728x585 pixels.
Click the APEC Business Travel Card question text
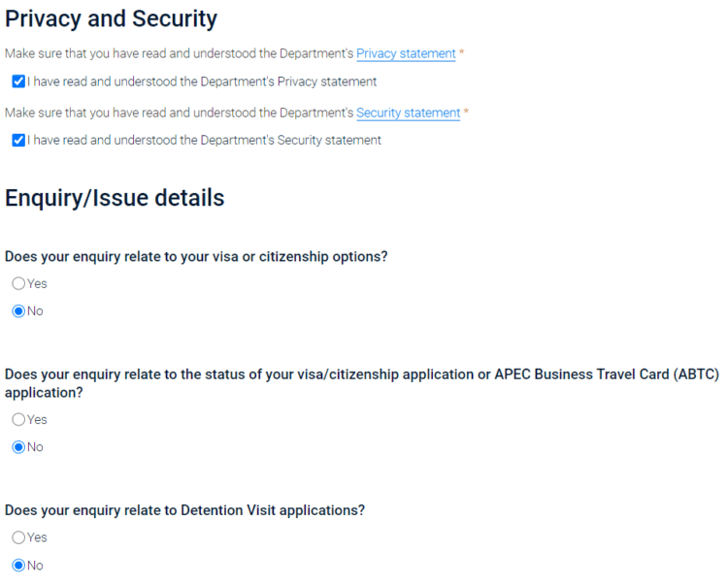point(362,383)
